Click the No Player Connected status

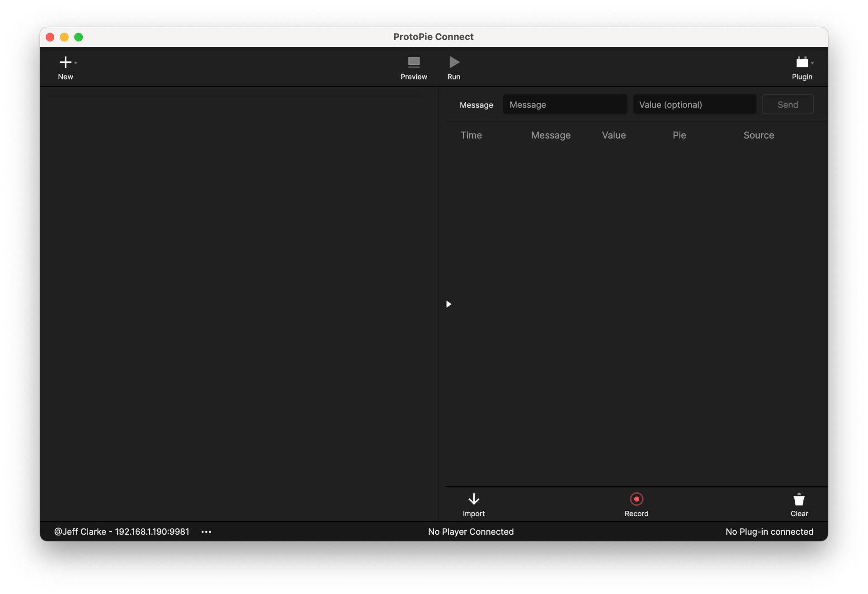point(471,532)
